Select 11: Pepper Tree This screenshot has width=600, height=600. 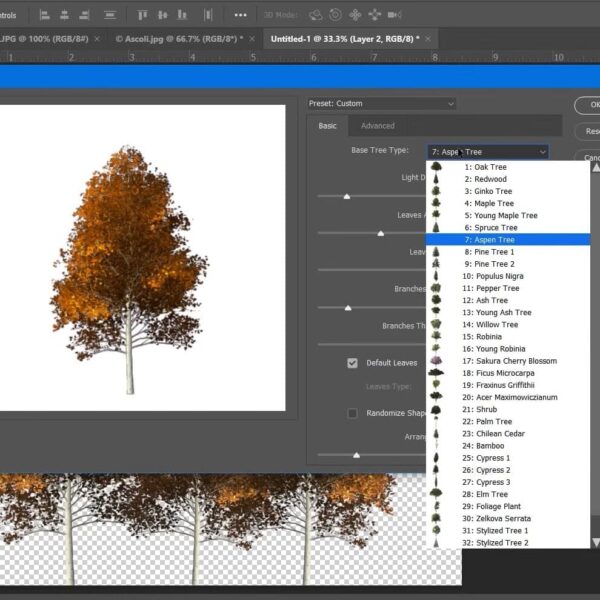[508, 288]
